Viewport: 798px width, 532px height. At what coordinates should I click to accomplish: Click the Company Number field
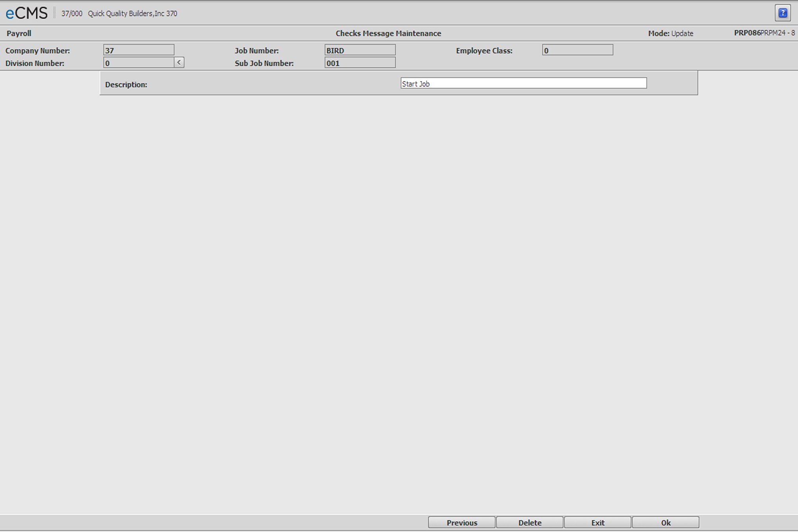click(138, 50)
